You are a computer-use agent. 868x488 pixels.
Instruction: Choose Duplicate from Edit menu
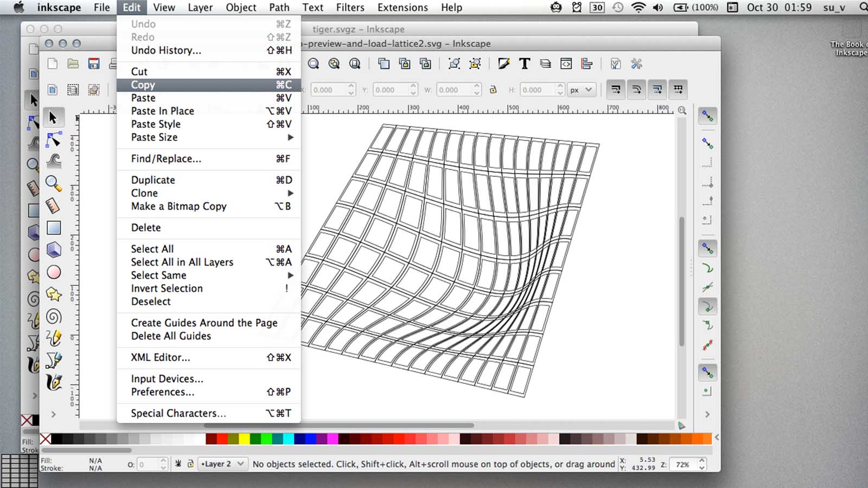coord(209,180)
